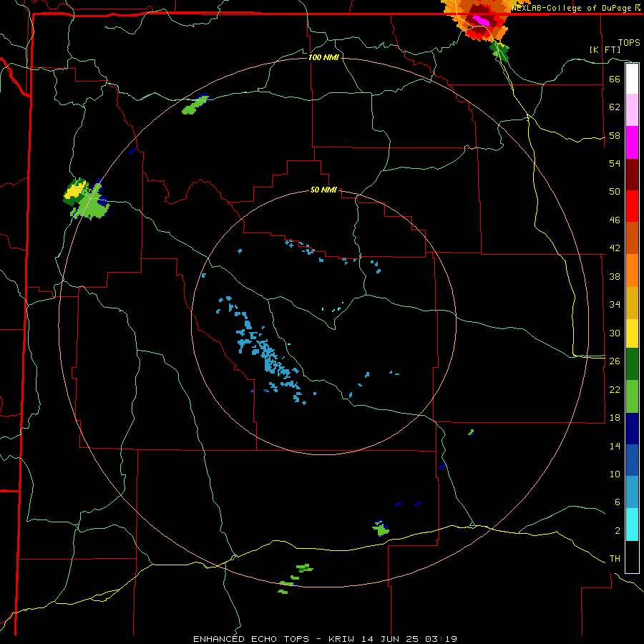
Task: Select the bright red legend swatch
Action: 632,207
